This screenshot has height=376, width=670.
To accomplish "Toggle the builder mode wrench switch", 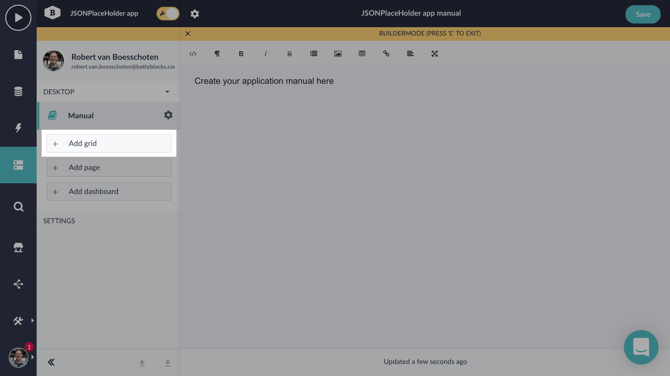I will pyautogui.click(x=168, y=14).
